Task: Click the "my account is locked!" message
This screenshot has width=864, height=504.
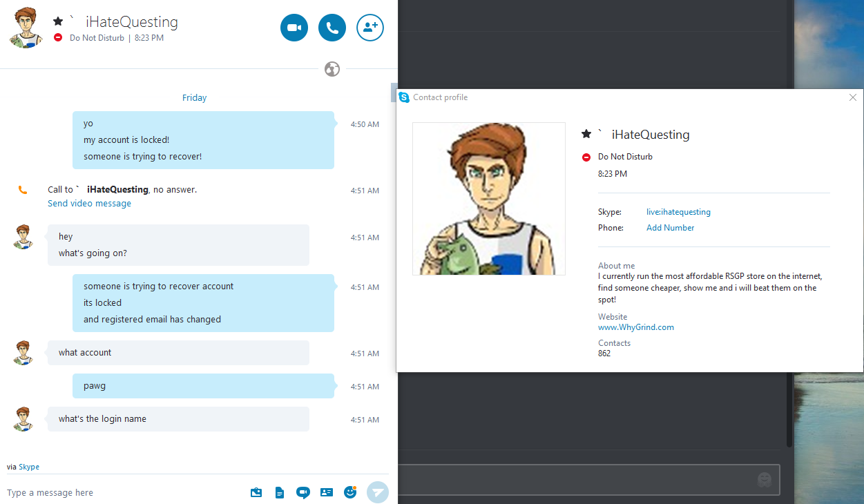Action: coord(126,140)
